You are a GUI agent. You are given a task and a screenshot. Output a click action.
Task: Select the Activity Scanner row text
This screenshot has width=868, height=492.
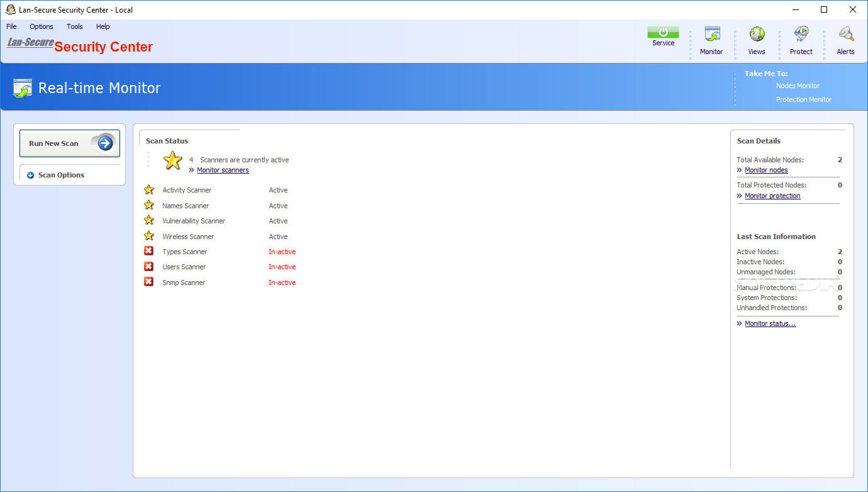point(187,190)
